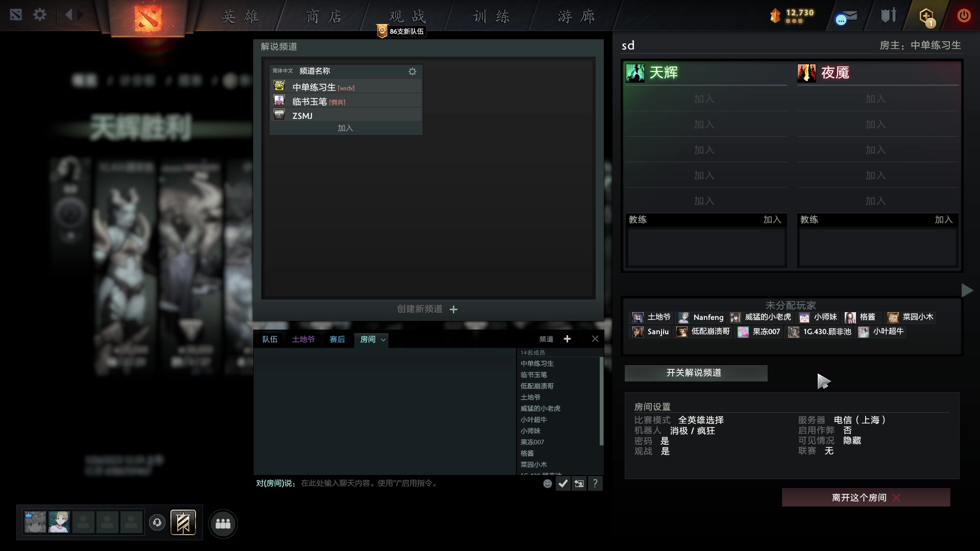Click the Dire 夜魇 team icon

coord(807,73)
